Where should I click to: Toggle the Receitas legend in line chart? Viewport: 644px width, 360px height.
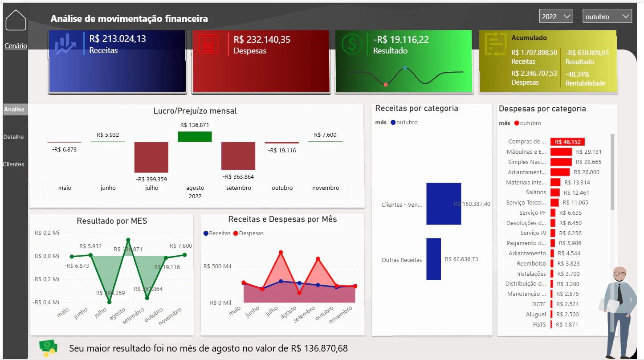coord(217,233)
